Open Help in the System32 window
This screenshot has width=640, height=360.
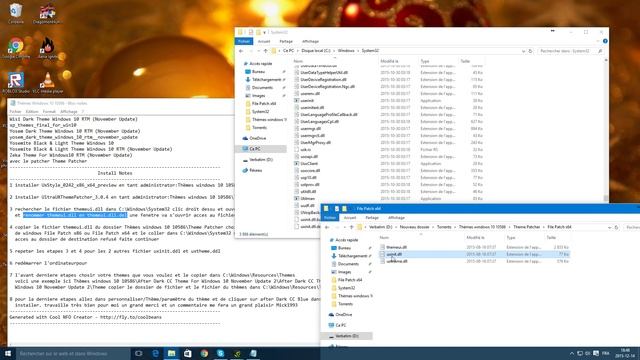(605, 41)
